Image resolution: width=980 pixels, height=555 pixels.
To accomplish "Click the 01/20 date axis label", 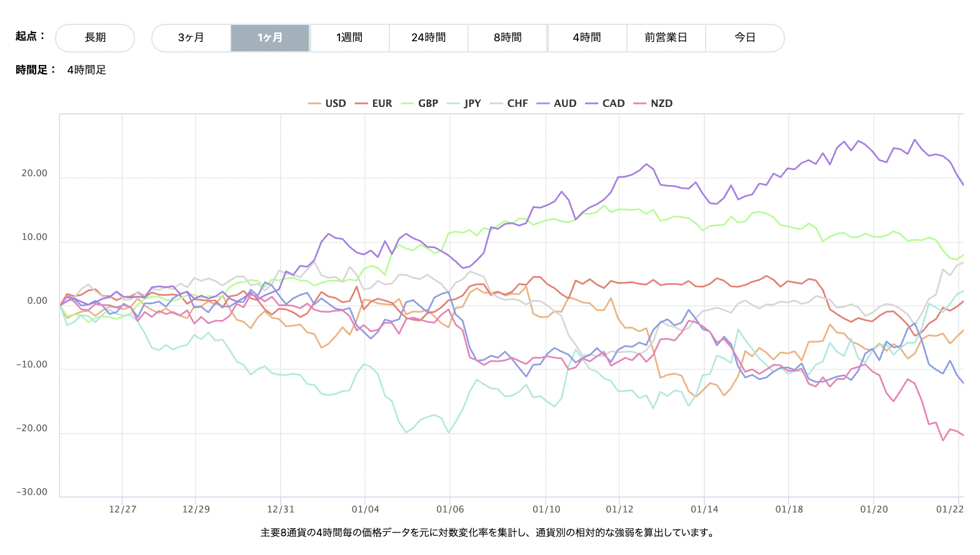I will pyautogui.click(x=874, y=509).
